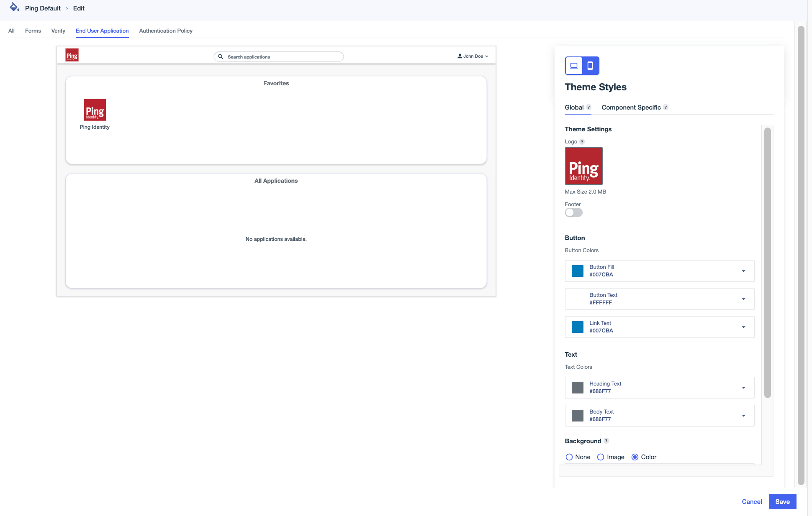This screenshot has width=812, height=516.
Task: Switch to the Authentication Policy tab
Action: [166, 31]
